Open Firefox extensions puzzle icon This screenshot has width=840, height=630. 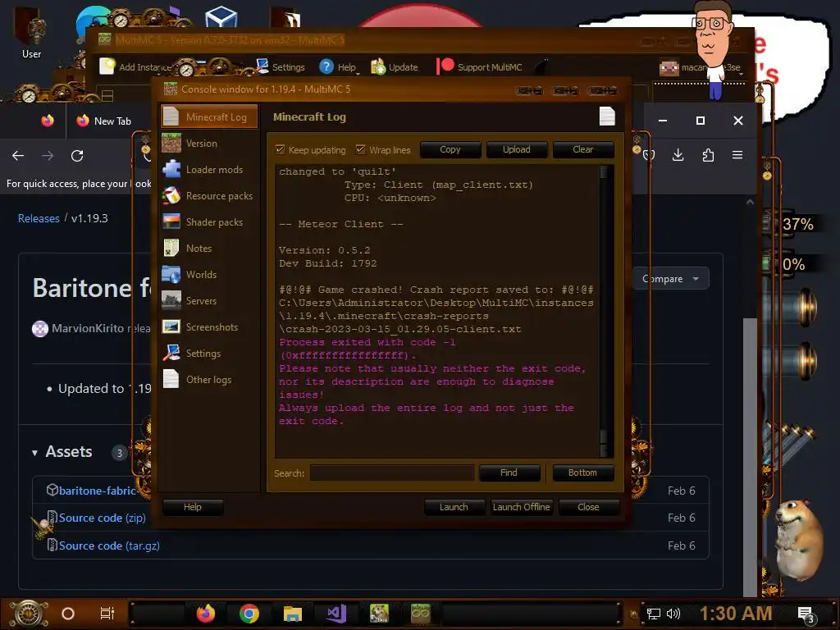coord(708,155)
